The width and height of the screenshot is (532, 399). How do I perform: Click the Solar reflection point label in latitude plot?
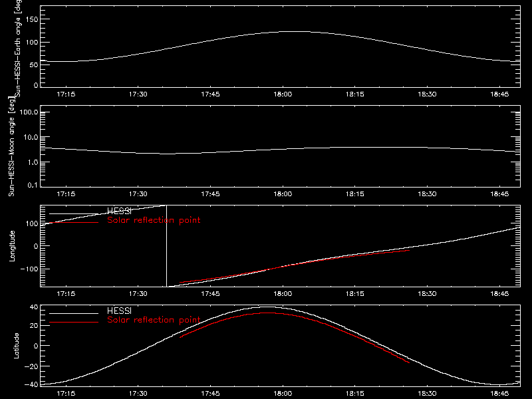click(x=154, y=320)
